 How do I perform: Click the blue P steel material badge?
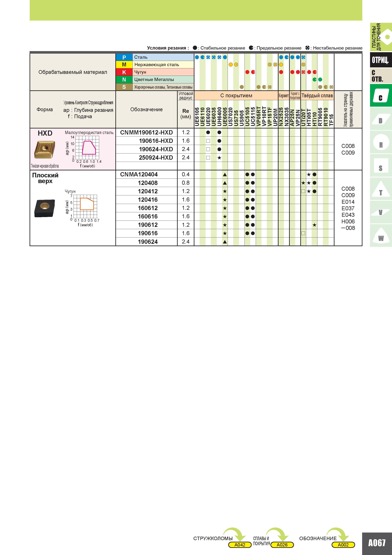(124, 57)
